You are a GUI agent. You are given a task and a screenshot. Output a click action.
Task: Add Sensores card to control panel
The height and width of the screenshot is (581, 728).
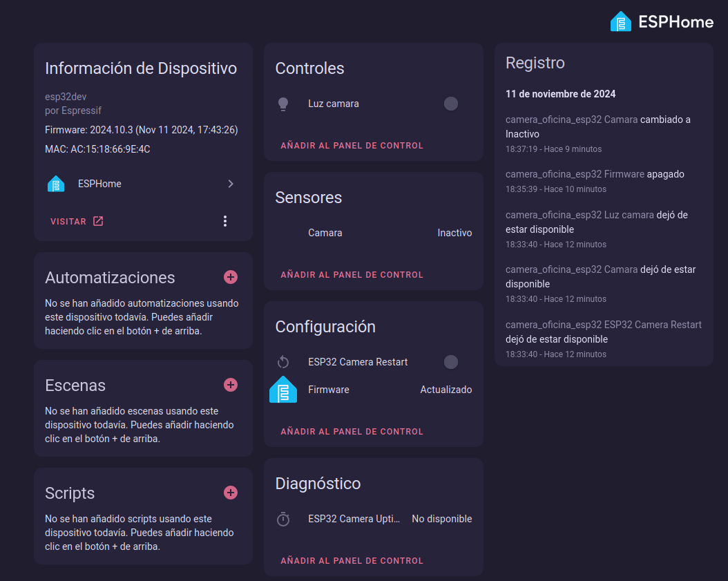click(352, 275)
